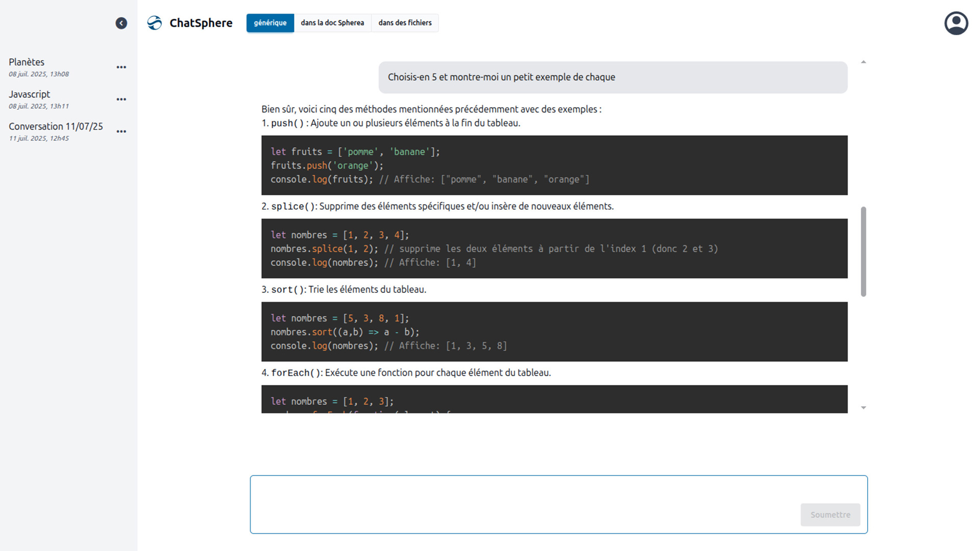Switch to dans la doc Spherea tab
980x551 pixels.
332,23
